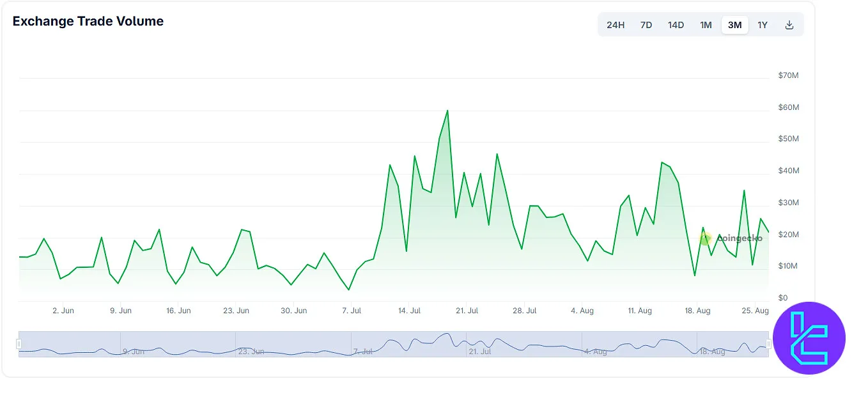Image resolution: width=868 pixels, height=397 pixels.
Task: Click the 30. Jun date label
Action: [294, 311]
